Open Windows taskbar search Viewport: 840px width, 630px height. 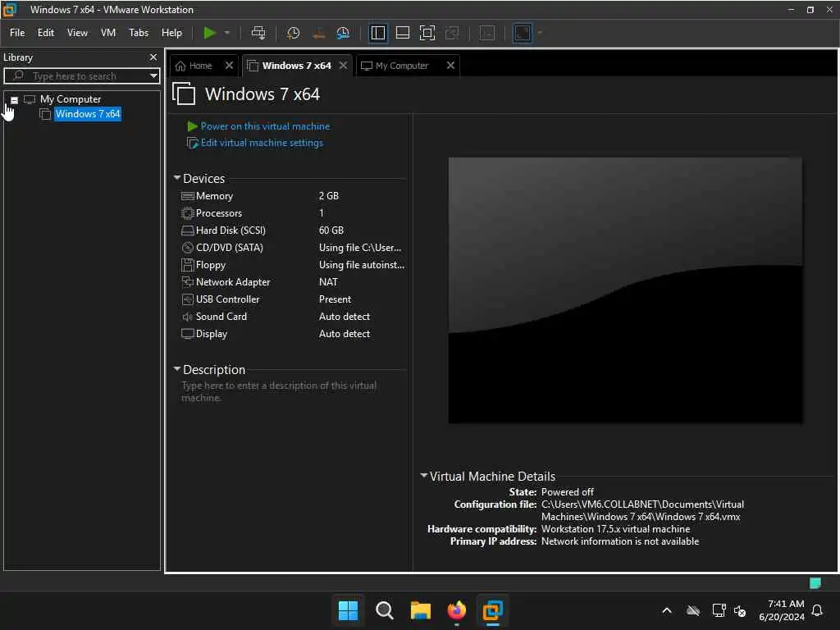(x=384, y=610)
